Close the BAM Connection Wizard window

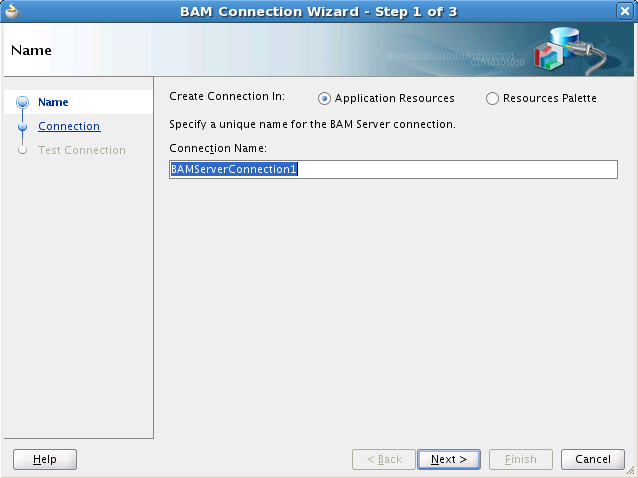(625, 11)
